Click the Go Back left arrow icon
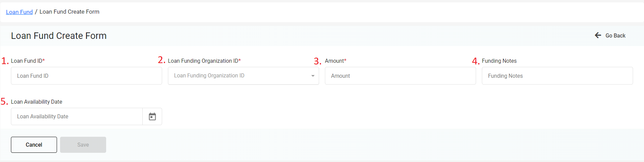Screen dimensions: 644x162 598,35
